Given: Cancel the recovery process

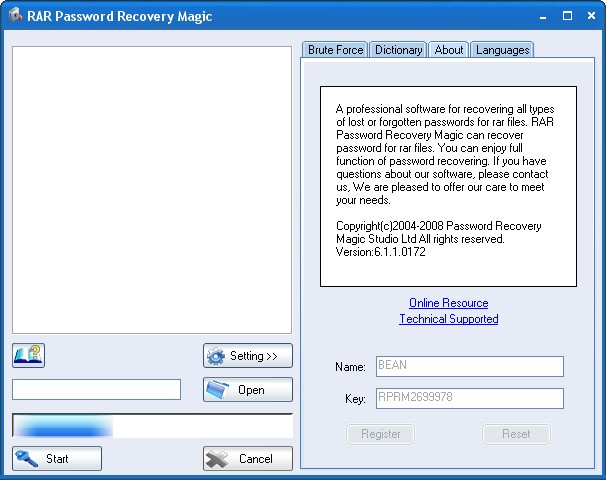Looking at the screenshot, I should 248,459.
